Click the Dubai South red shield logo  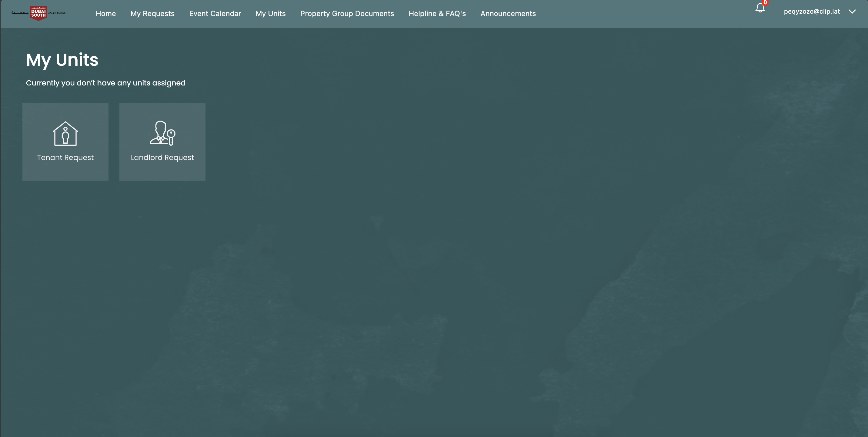click(x=38, y=13)
